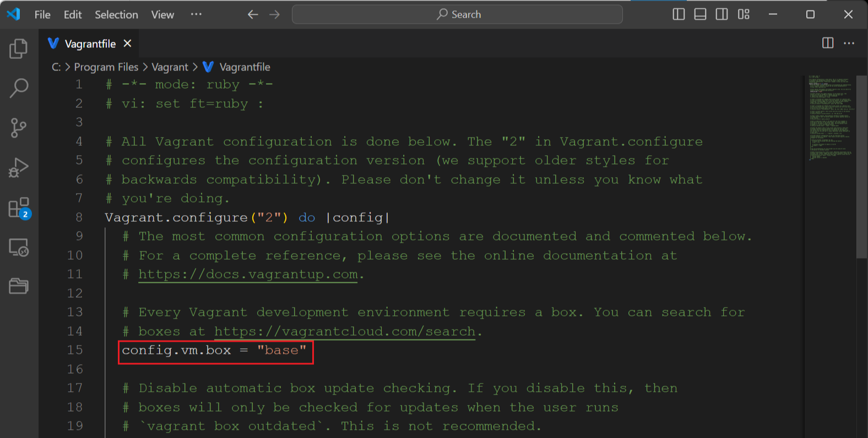Screen dimensions: 868x438
Task: Click the 'mode: ruby' comment line
Action: [189, 85]
